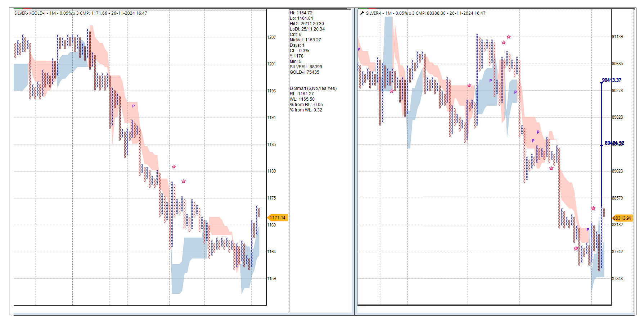Image resolution: width=644 pixels, height=320 pixels.
Task: Click pink star beside latest SILVER-I column
Action: pyautogui.click(x=593, y=208)
